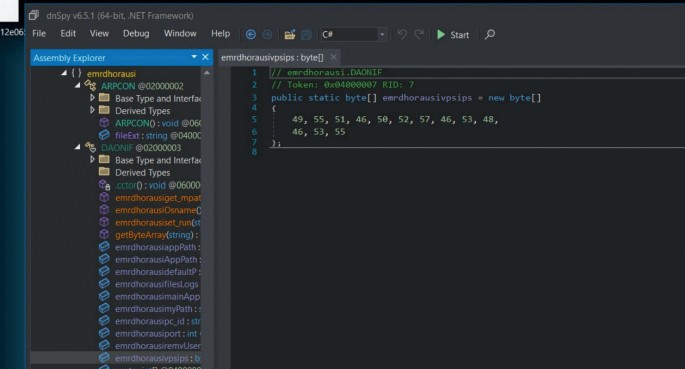
Task: Click the byte value 49 in the array
Action: tap(298, 119)
